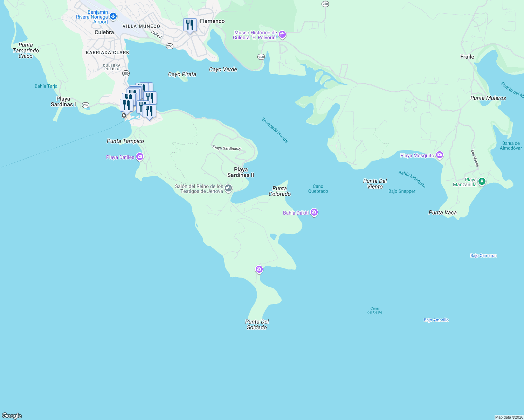Select the Playa Sardinas I label
Viewport: 524px width, 420px height.
[63, 101]
